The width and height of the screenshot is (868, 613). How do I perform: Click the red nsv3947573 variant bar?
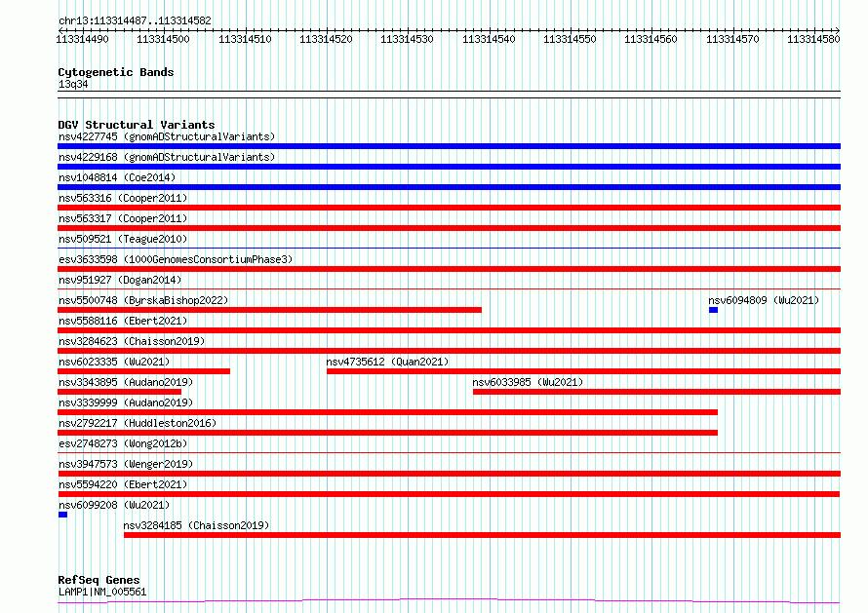pyautogui.click(x=449, y=474)
